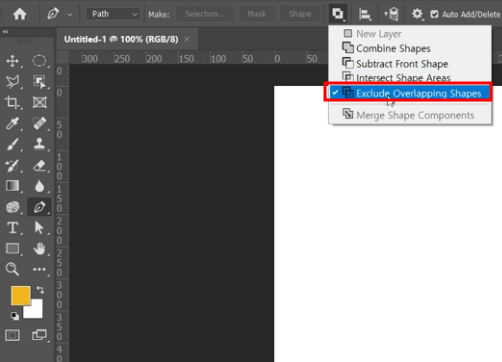The height and width of the screenshot is (362, 502).
Task: Select the Sponge tool
Action: pos(13,207)
